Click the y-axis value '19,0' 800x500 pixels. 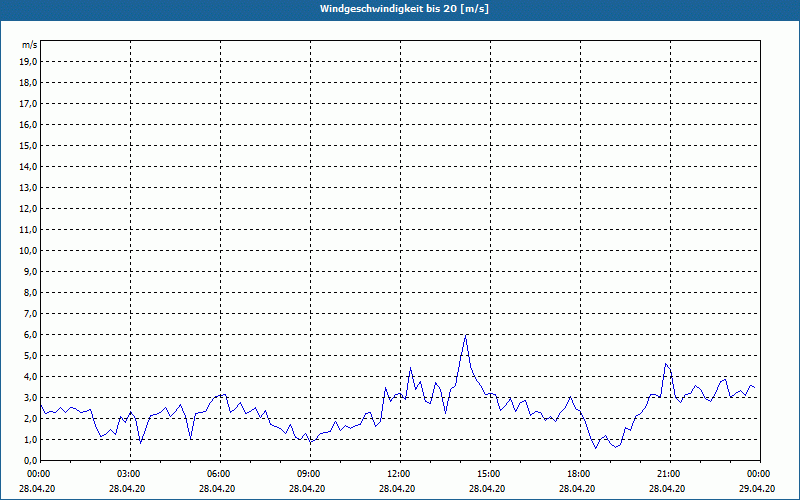click(x=28, y=62)
